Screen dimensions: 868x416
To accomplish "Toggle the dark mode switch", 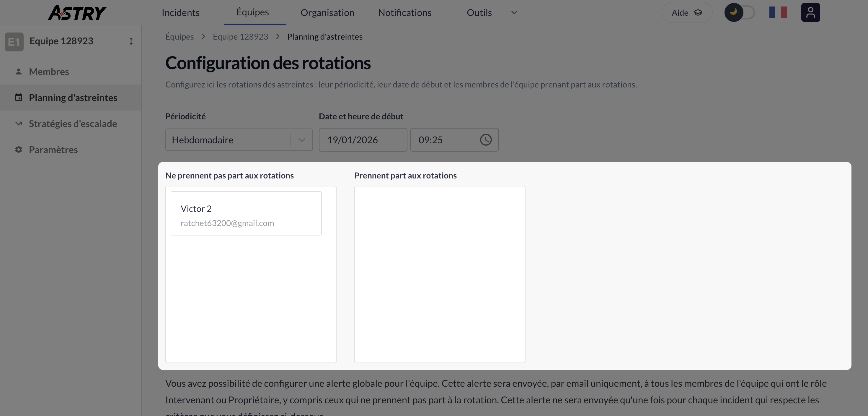I will (740, 13).
